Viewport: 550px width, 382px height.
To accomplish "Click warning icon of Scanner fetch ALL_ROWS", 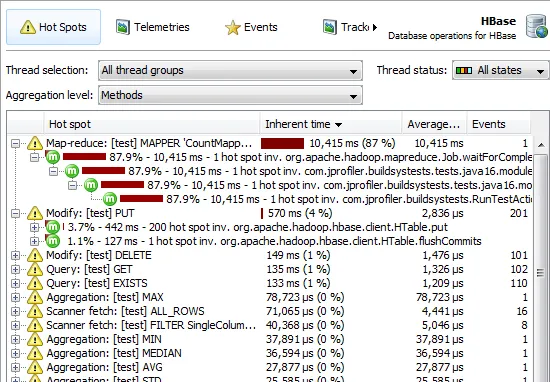I will pyautogui.click(x=35, y=311).
